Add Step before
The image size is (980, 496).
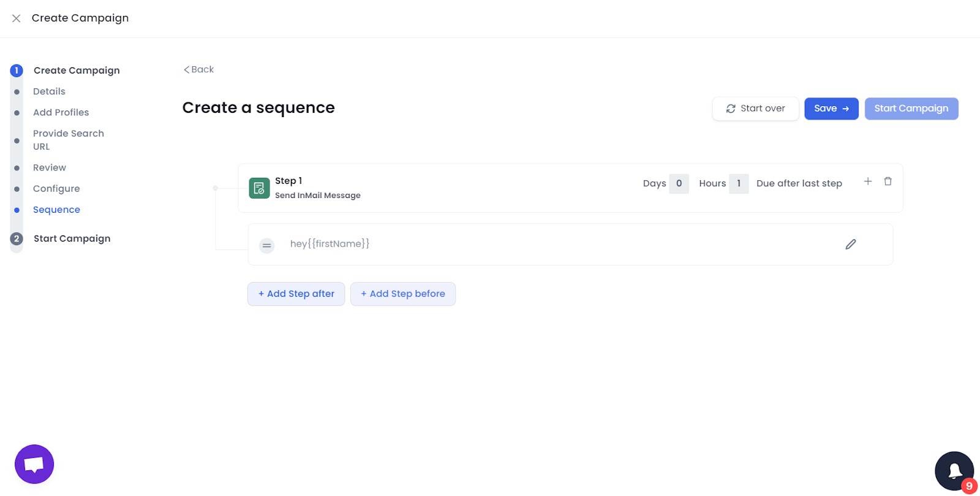(403, 294)
